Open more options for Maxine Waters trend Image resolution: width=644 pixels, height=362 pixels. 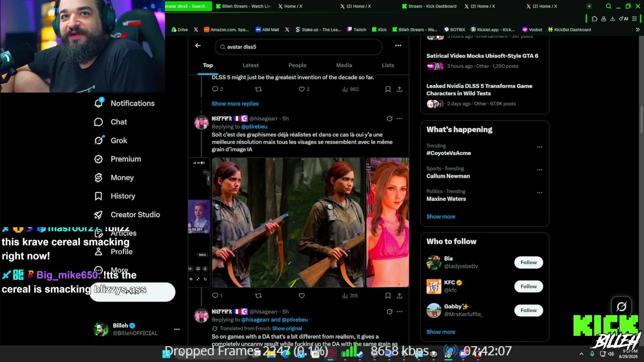(x=539, y=193)
